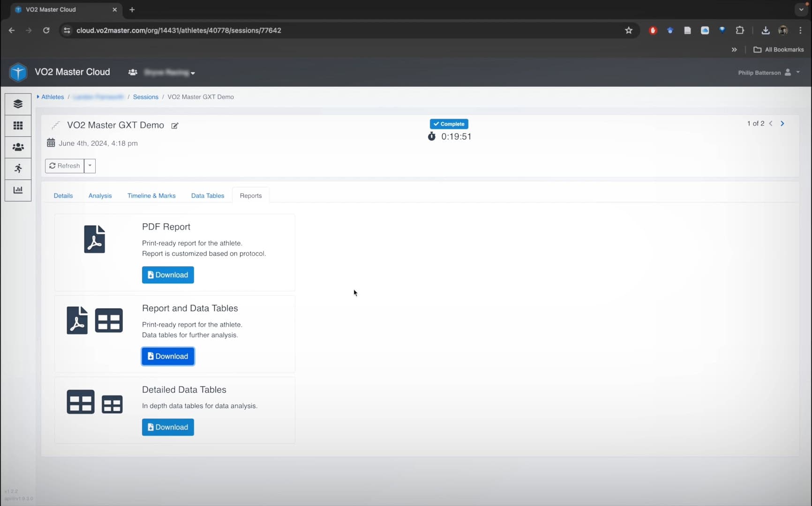
Task: Click the Complete status badge
Action: (449, 124)
